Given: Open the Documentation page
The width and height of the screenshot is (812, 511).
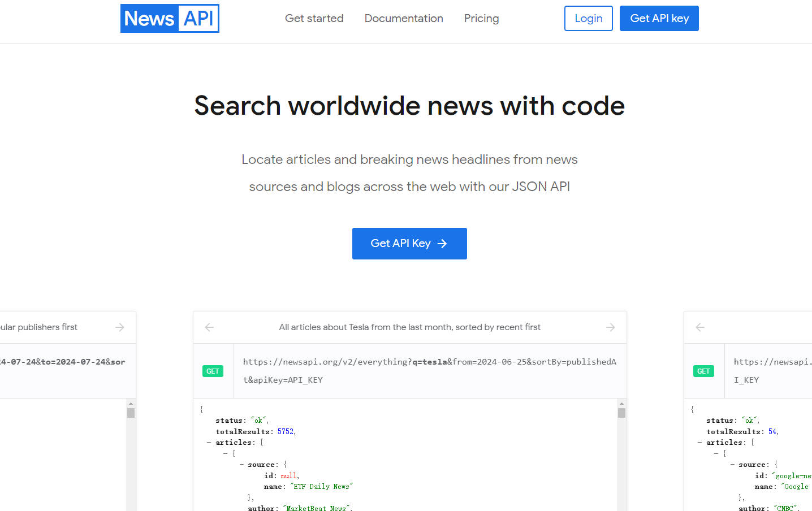Looking at the screenshot, I should pos(404,18).
